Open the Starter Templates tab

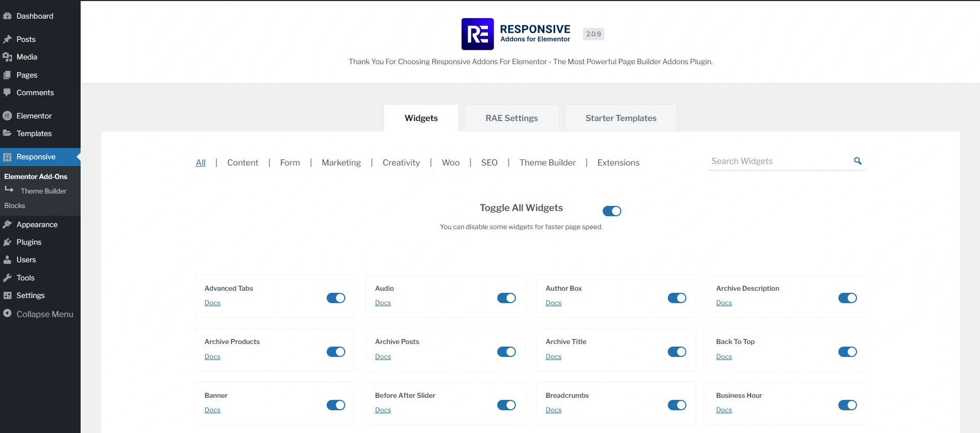621,118
